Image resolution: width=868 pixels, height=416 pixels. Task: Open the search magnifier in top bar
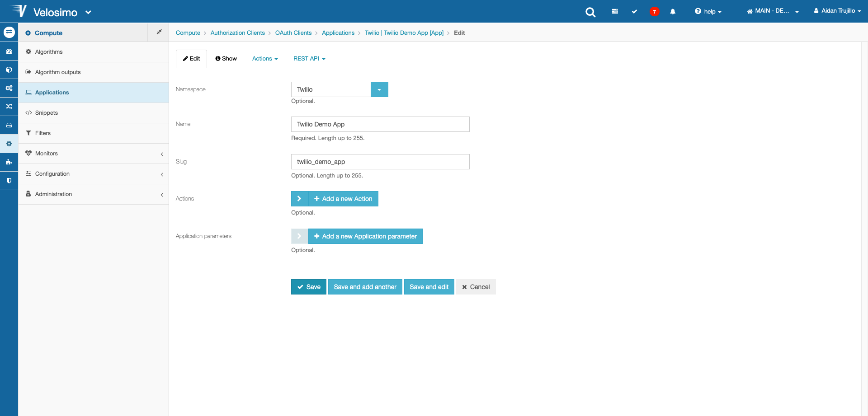tap(590, 12)
